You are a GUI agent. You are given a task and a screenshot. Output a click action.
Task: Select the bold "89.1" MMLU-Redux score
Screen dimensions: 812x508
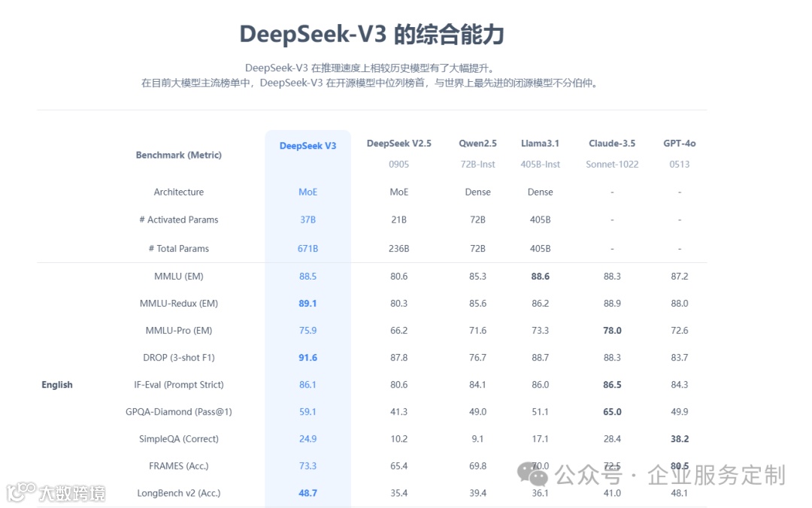308,304
